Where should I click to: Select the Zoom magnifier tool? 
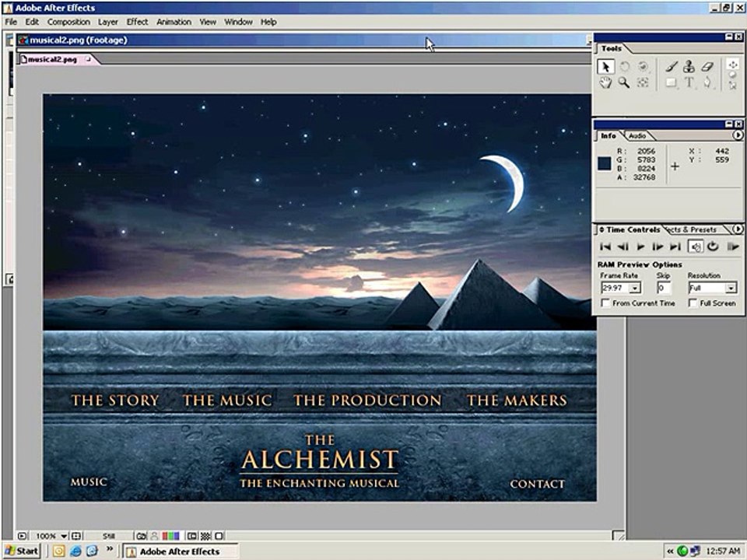(624, 83)
